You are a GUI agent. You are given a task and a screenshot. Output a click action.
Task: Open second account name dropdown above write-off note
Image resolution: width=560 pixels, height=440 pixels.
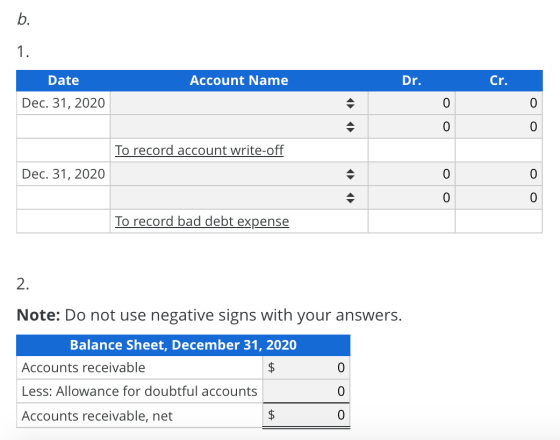[239, 127]
